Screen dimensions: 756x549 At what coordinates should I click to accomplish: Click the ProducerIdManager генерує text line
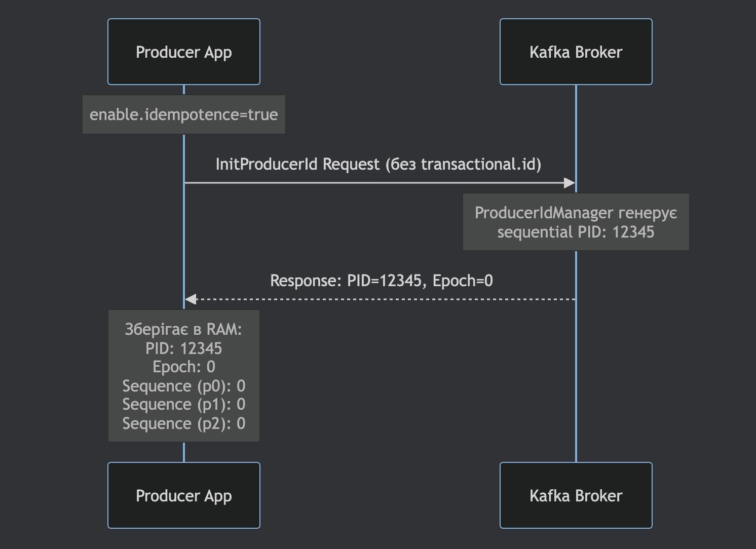tap(576, 213)
